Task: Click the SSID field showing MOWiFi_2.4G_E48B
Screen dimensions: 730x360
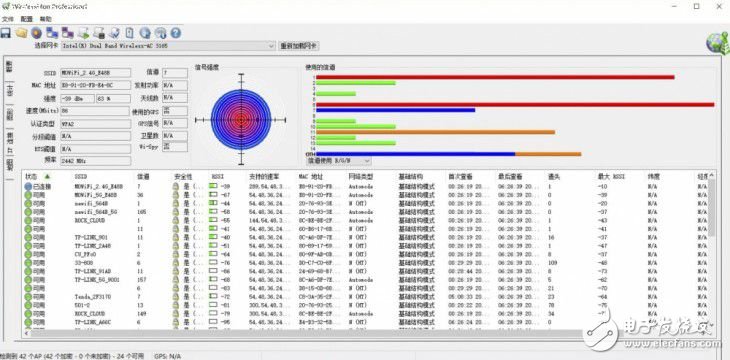Action: [x=95, y=73]
